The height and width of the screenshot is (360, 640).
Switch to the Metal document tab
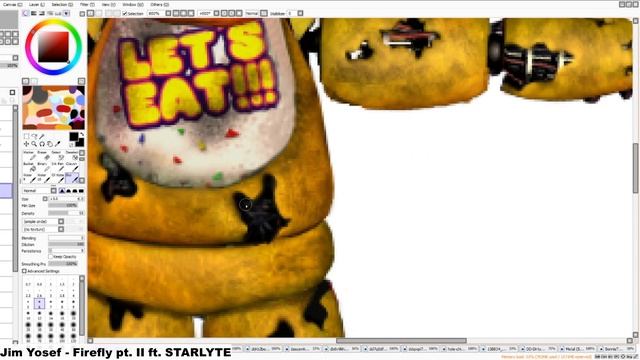click(577, 349)
